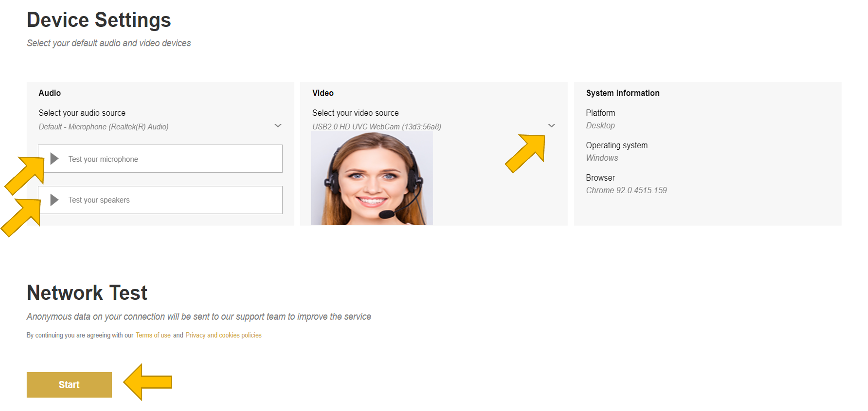Click the Desktop platform value

tap(600, 125)
